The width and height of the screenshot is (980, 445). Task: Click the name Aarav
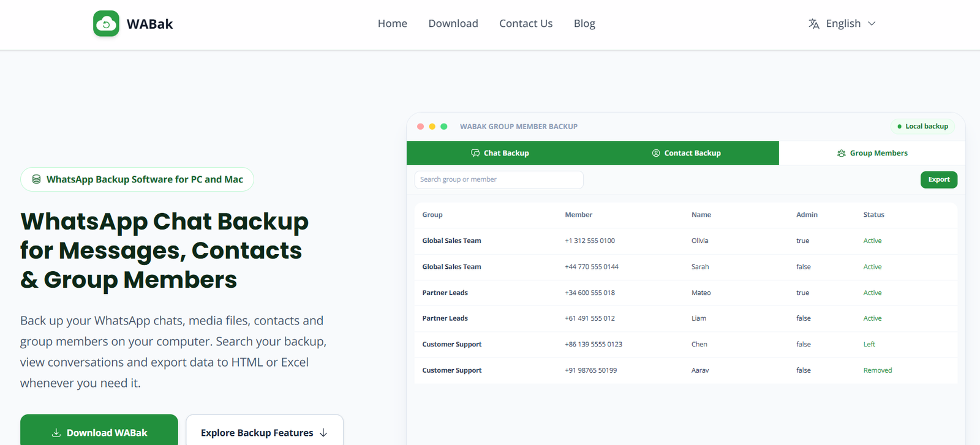tap(700, 370)
